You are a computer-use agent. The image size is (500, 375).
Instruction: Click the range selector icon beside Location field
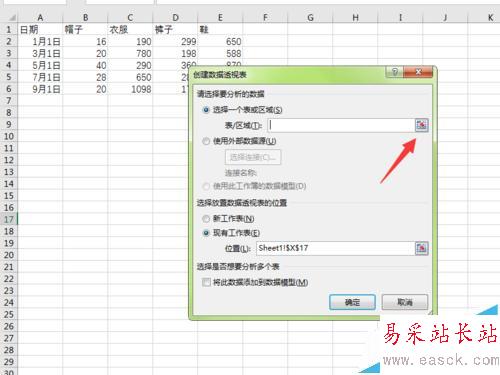(422, 248)
